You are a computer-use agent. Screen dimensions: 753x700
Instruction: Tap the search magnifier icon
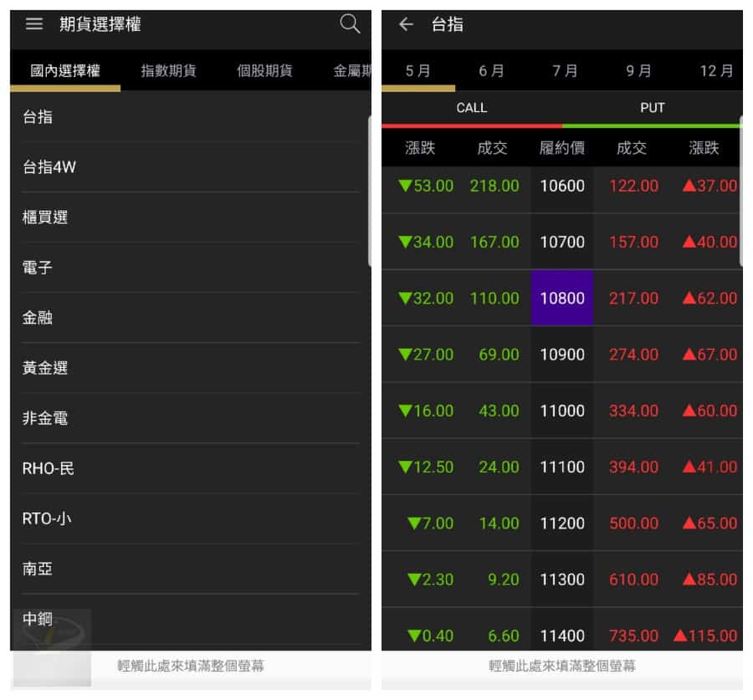[350, 24]
